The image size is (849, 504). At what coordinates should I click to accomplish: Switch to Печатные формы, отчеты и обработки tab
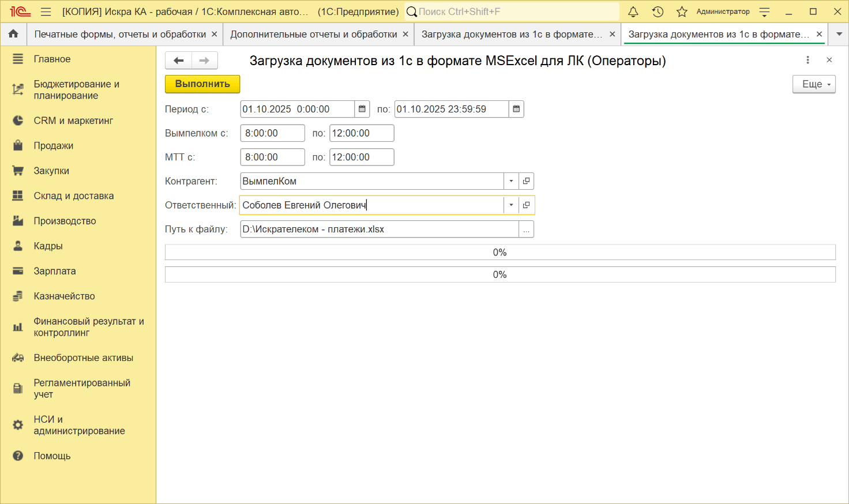(120, 35)
